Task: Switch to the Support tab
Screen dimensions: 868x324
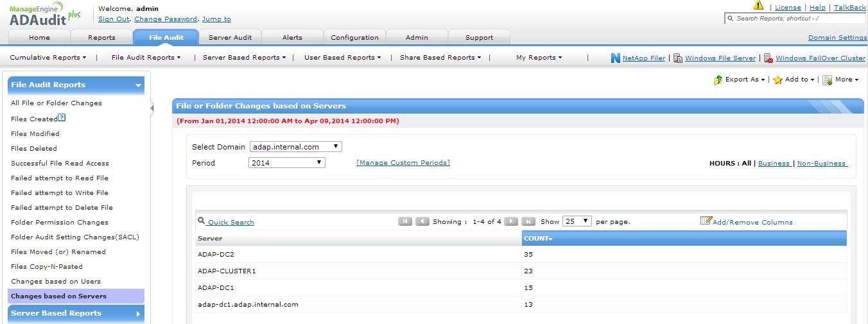Action: click(479, 37)
